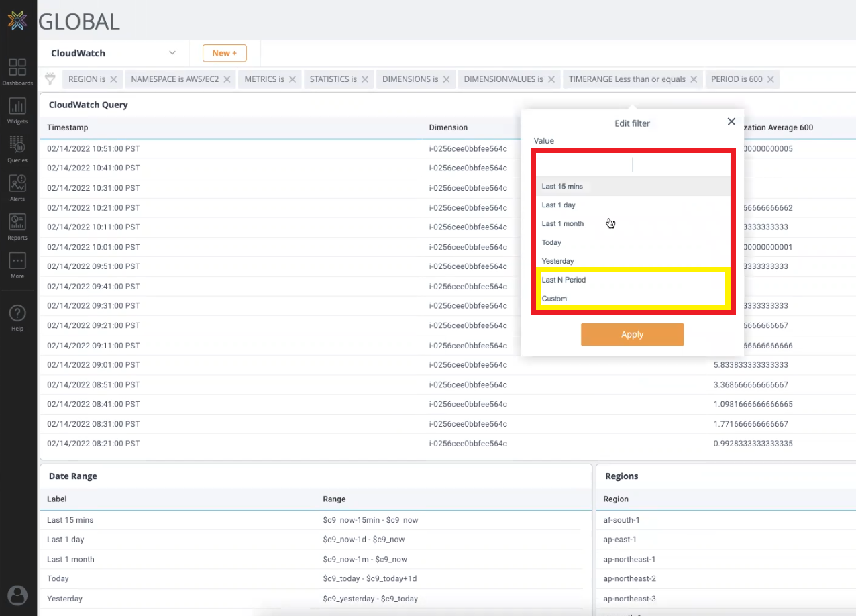
Task: Select Today in the value list
Action: [x=633, y=242]
